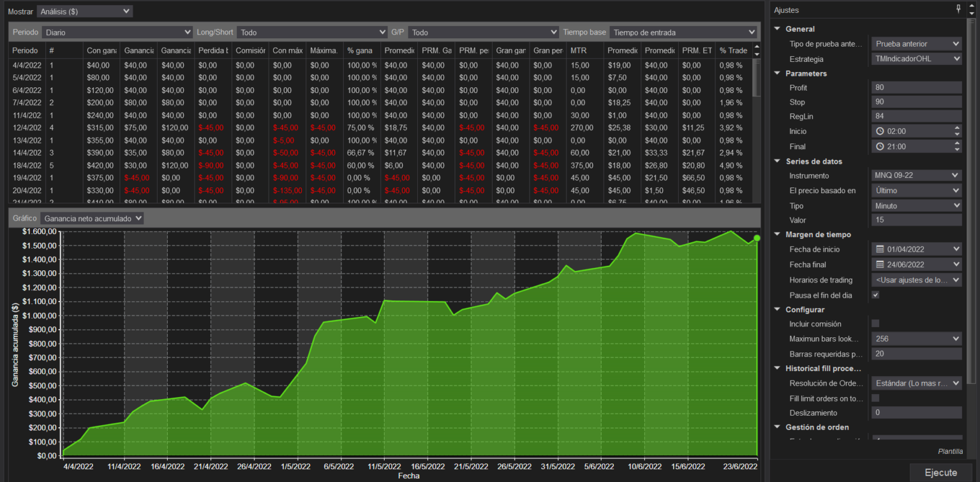Open the calendar icon for Fecha final
The image size is (980, 482).
[x=879, y=264]
